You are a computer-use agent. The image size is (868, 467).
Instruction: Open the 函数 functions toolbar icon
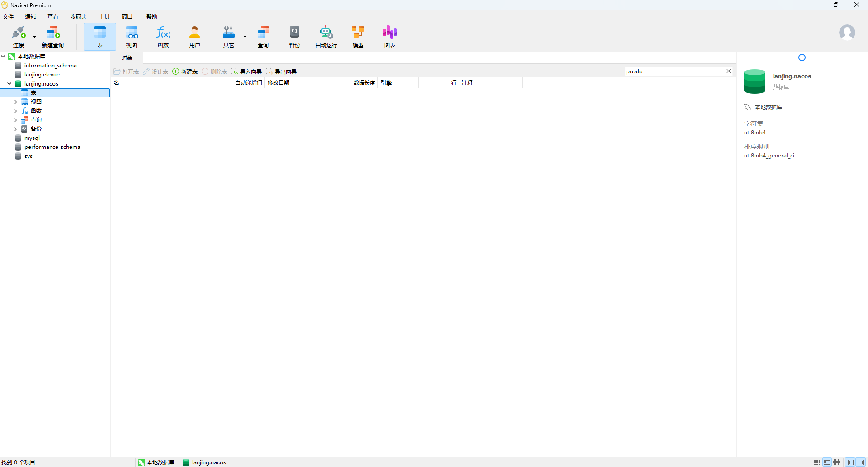(163, 37)
